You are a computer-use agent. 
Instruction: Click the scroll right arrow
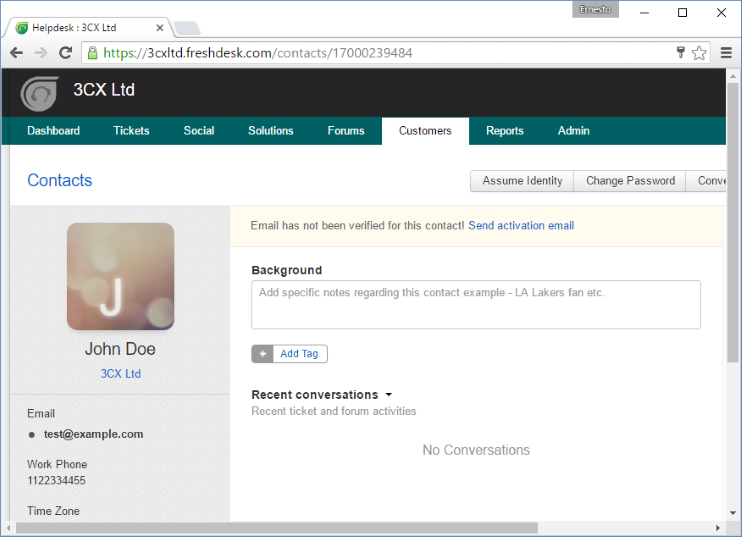coord(718,528)
